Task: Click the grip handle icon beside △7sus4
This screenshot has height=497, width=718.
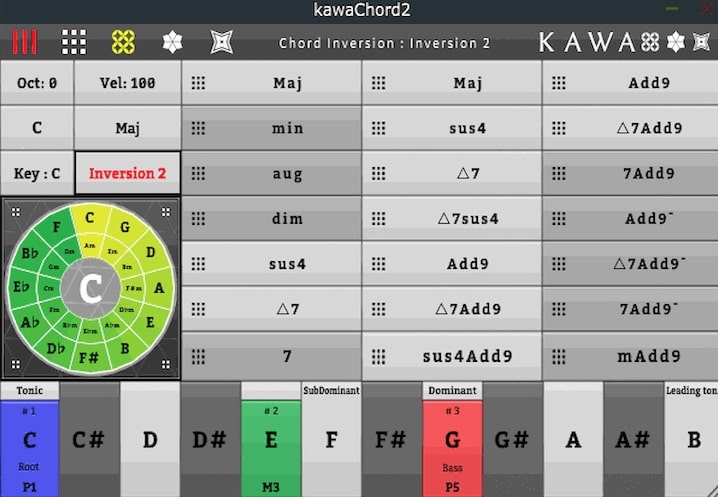Action: point(379,218)
